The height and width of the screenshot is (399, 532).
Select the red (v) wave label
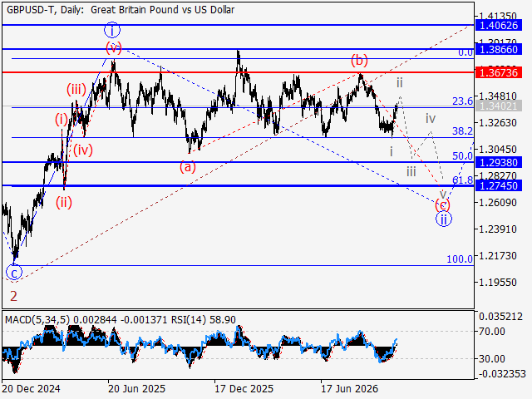pos(113,48)
